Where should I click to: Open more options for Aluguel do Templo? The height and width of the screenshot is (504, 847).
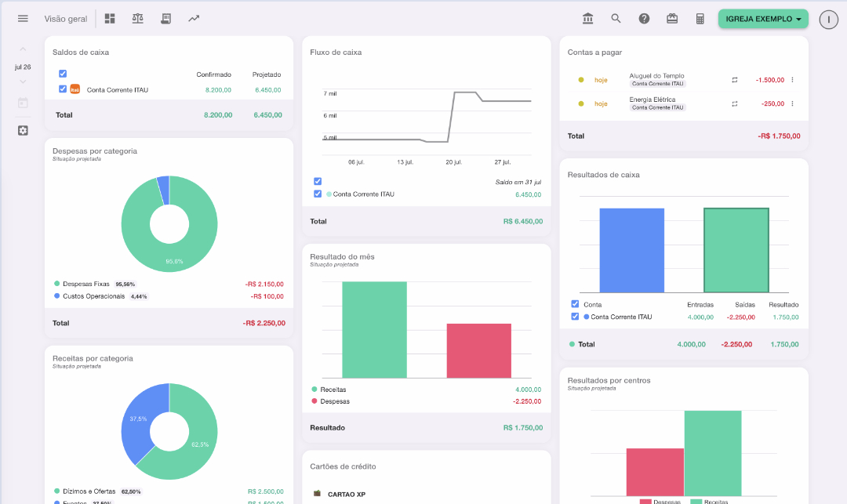pyautogui.click(x=792, y=80)
